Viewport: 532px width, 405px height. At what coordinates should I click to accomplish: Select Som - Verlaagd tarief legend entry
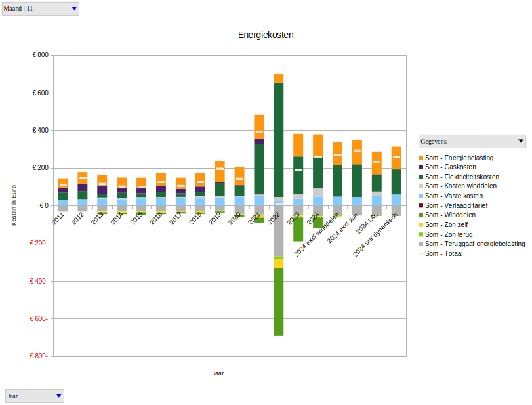pos(457,205)
